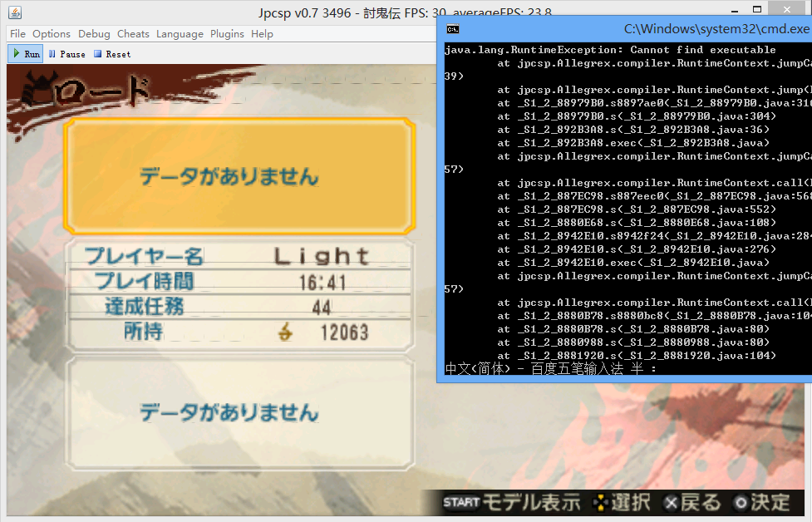The height and width of the screenshot is (522, 812).
Task: Open the Debug menu
Action: pyautogui.click(x=94, y=34)
